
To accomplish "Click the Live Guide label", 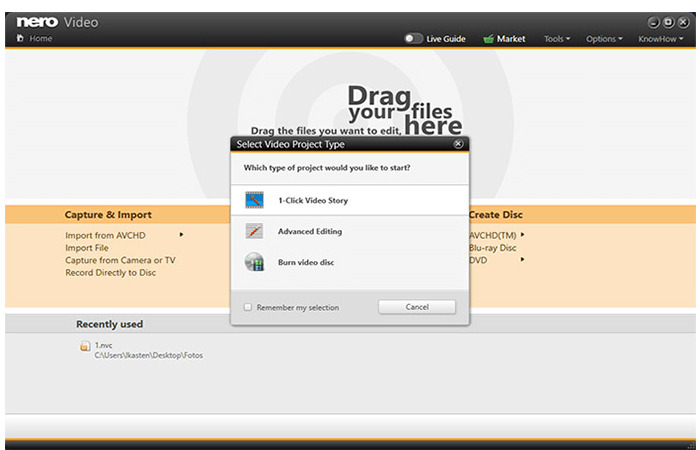I will [446, 39].
